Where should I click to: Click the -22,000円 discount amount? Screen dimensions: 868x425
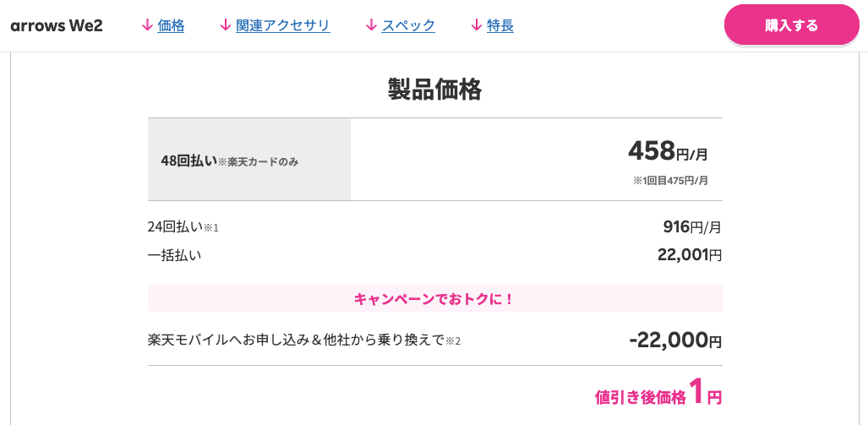[675, 341]
